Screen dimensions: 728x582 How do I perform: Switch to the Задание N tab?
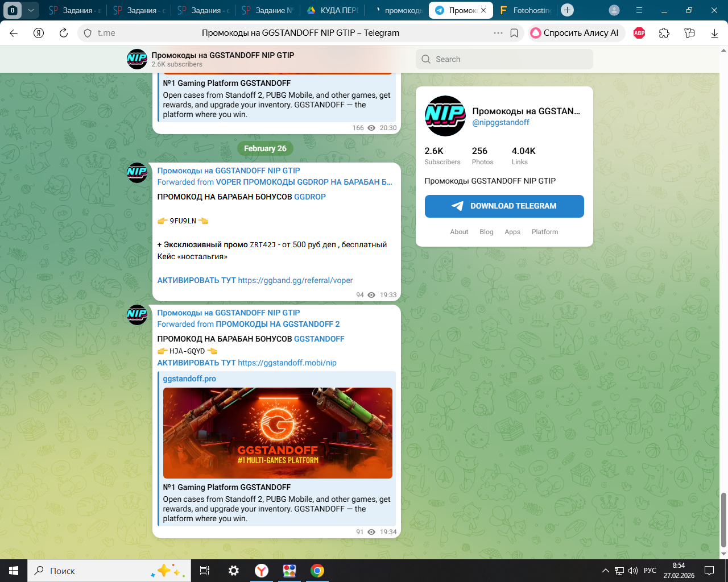tap(269, 10)
